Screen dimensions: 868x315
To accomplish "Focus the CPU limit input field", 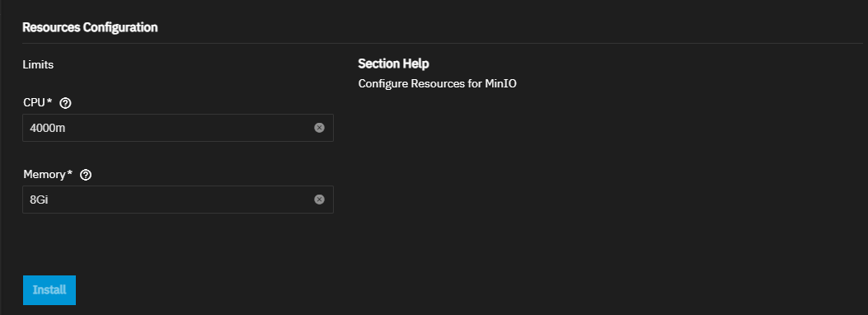I will [178, 128].
